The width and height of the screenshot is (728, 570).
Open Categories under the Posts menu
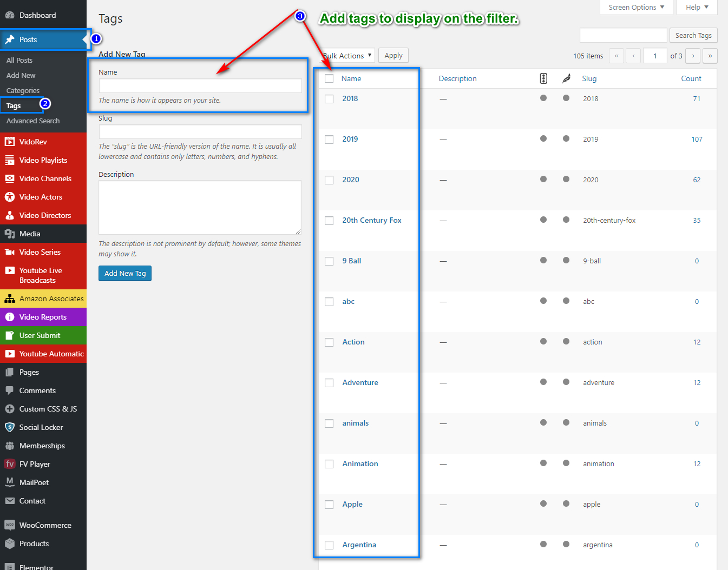(x=23, y=90)
